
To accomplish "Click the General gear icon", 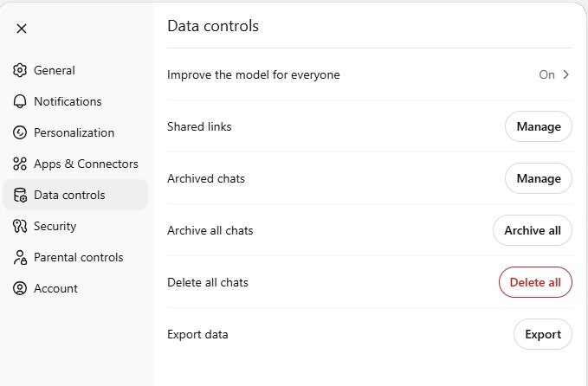I will 20,70.
